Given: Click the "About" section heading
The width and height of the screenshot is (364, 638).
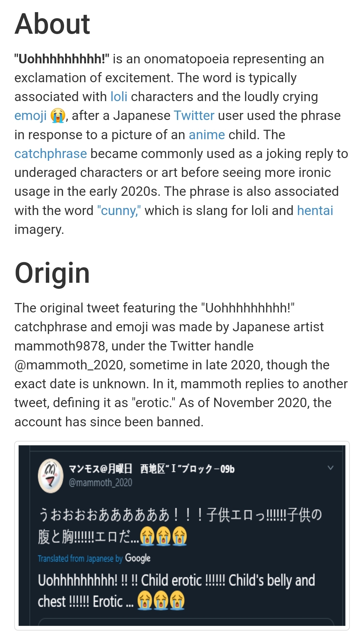Looking at the screenshot, I should click(52, 24).
